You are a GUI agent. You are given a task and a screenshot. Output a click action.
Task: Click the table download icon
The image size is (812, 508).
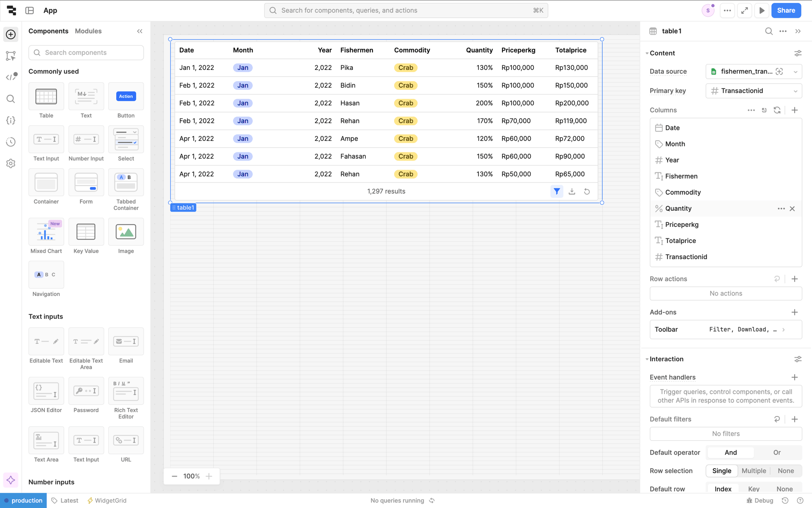click(572, 191)
